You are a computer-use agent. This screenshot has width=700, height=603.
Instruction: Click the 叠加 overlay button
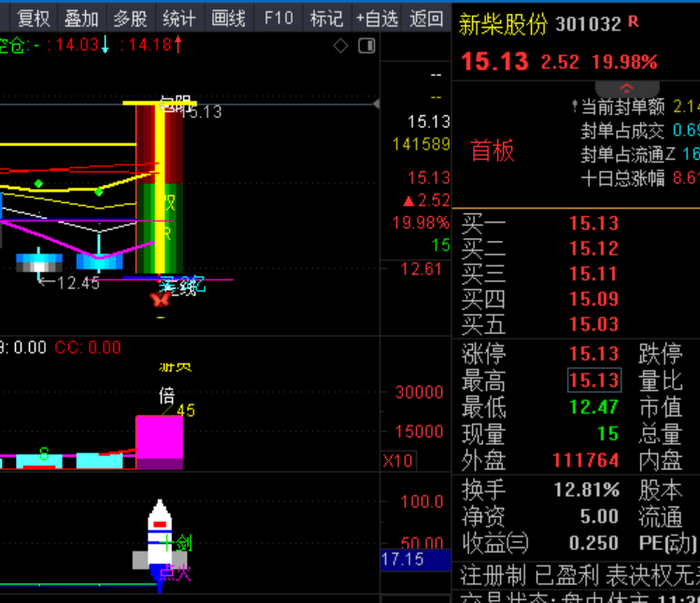81,19
